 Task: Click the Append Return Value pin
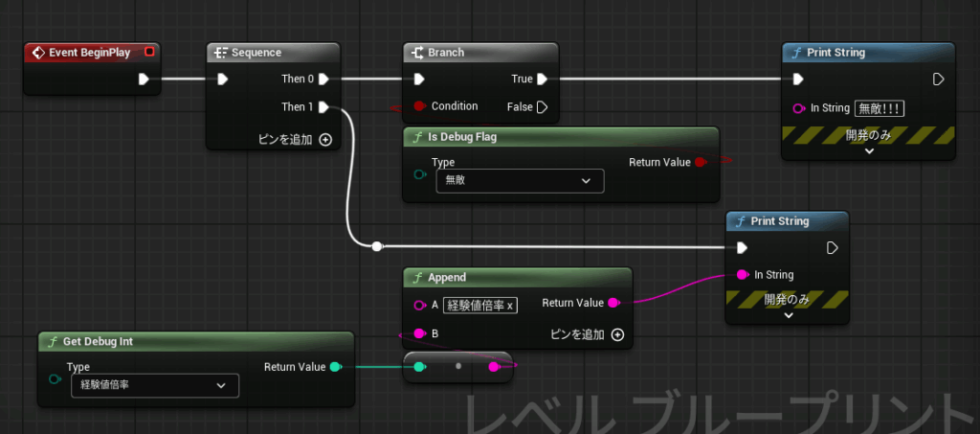tap(613, 303)
